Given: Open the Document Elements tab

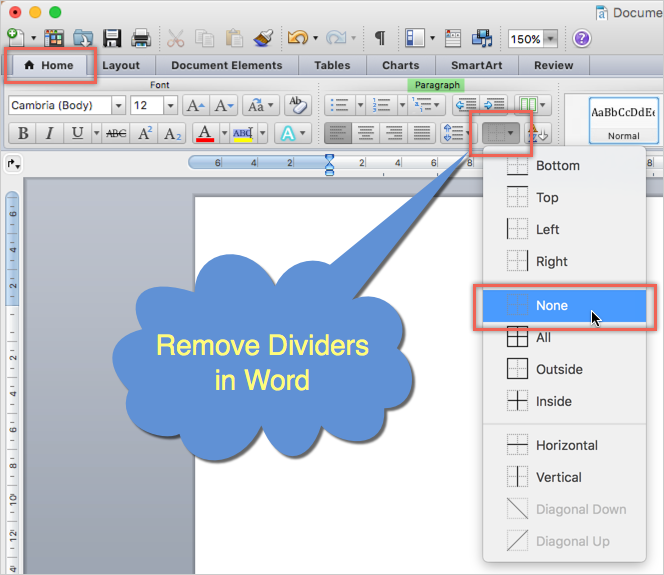Looking at the screenshot, I should tap(226, 65).
